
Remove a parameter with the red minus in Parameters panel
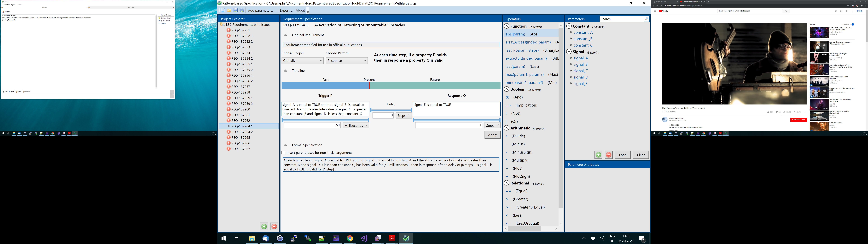point(609,155)
